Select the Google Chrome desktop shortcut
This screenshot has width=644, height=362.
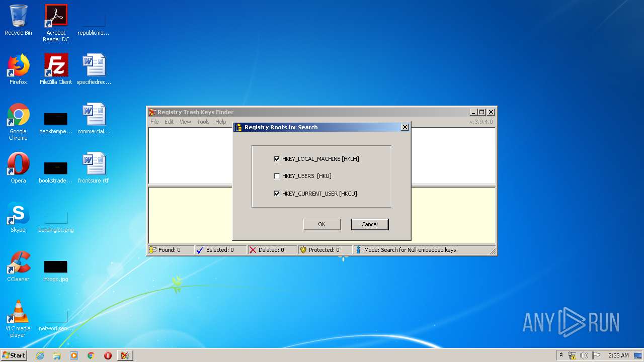[x=18, y=122]
